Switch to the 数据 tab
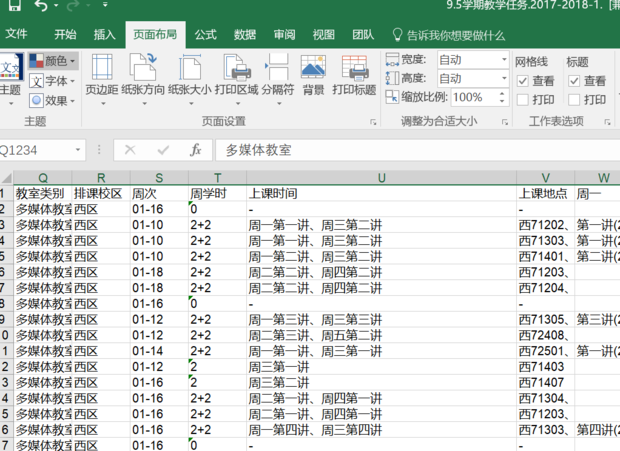620x451 pixels. click(x=245, y=34)
